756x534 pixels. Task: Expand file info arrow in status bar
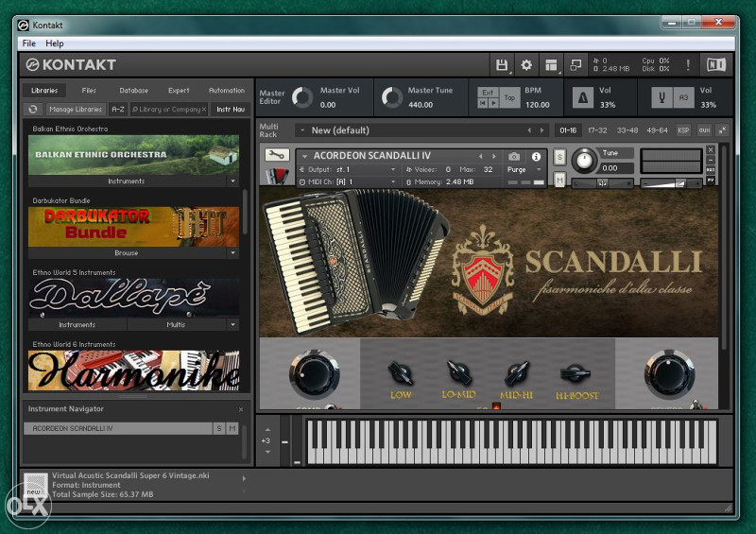[244, 478]
